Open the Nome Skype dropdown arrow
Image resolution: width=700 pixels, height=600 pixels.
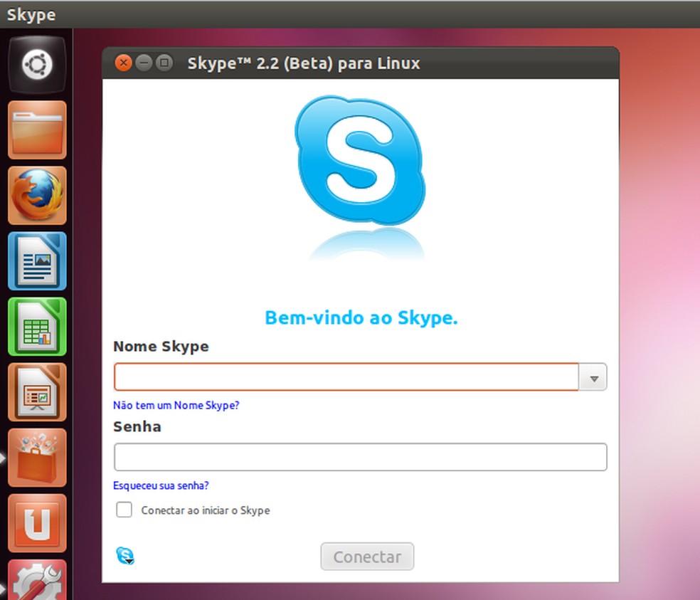(592, 377)
